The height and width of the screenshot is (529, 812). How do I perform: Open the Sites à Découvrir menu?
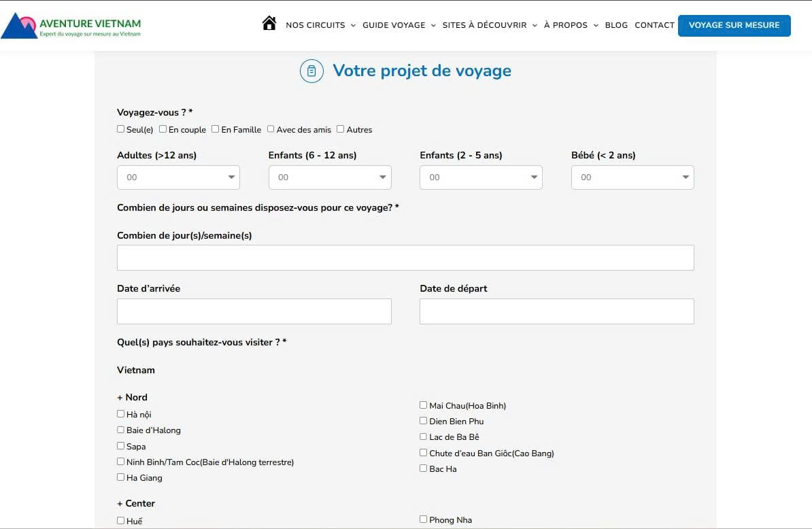pyautogui.click(x=484, y=25)
